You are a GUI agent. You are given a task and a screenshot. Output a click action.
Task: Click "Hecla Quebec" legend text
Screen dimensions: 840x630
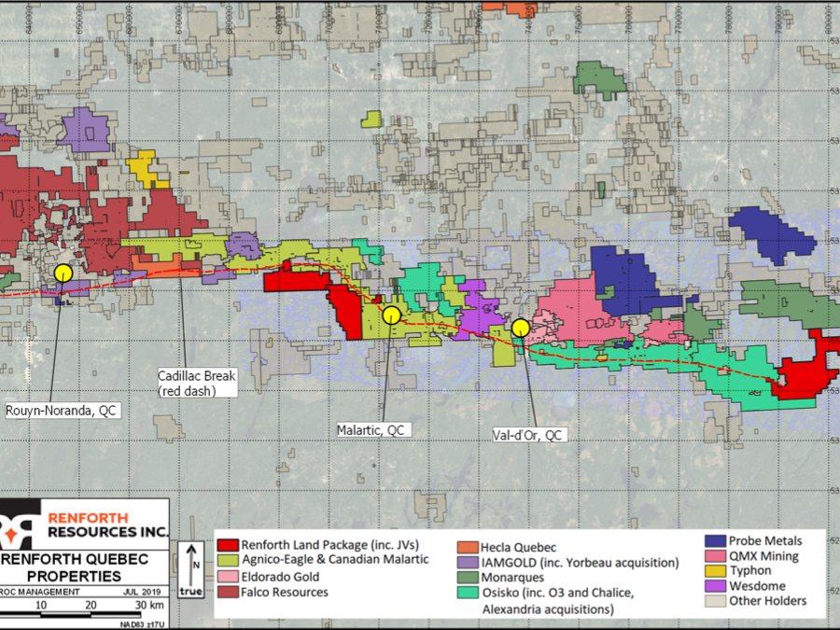(518, 548)
